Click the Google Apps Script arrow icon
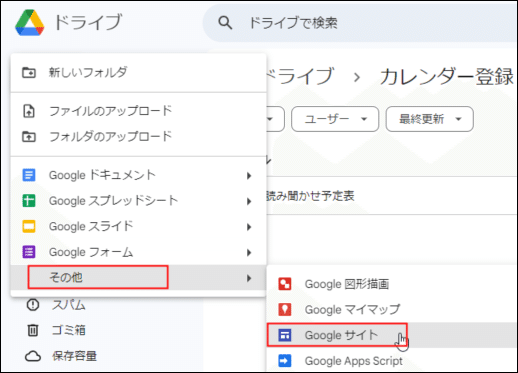The width and height of the screenshot is (518, 373). tap(285, 361)
